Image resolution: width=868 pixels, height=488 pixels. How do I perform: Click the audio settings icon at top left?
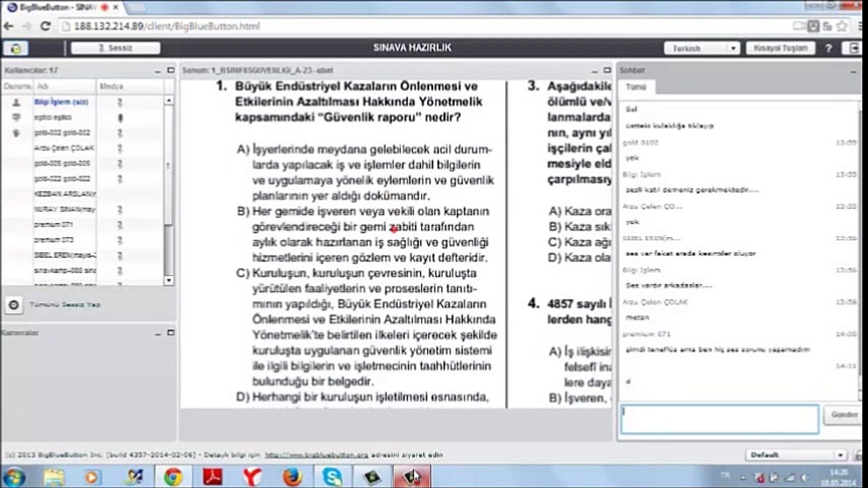tap(15, 48)
